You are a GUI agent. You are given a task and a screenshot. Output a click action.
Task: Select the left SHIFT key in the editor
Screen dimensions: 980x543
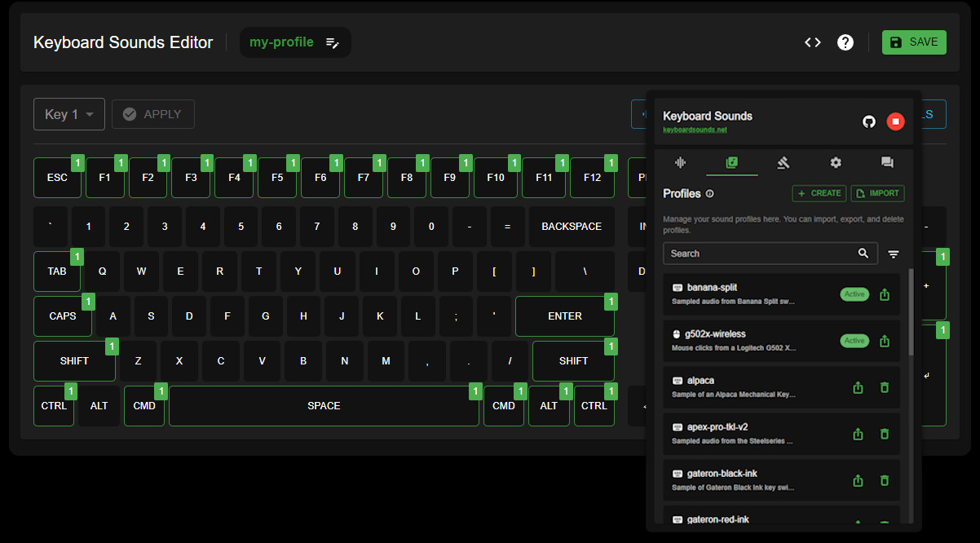[x=74, y=361]
